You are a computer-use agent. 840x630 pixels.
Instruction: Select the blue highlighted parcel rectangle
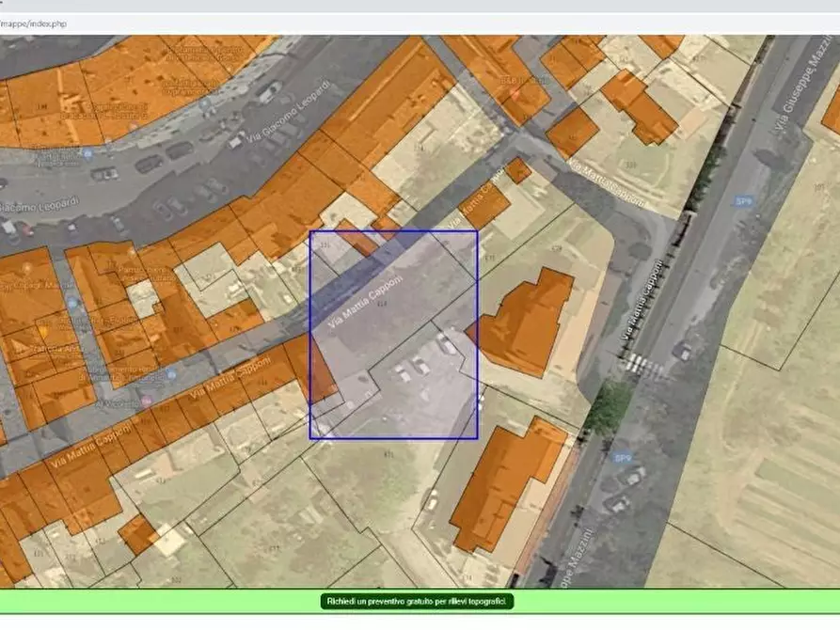(x=394, y=336)
